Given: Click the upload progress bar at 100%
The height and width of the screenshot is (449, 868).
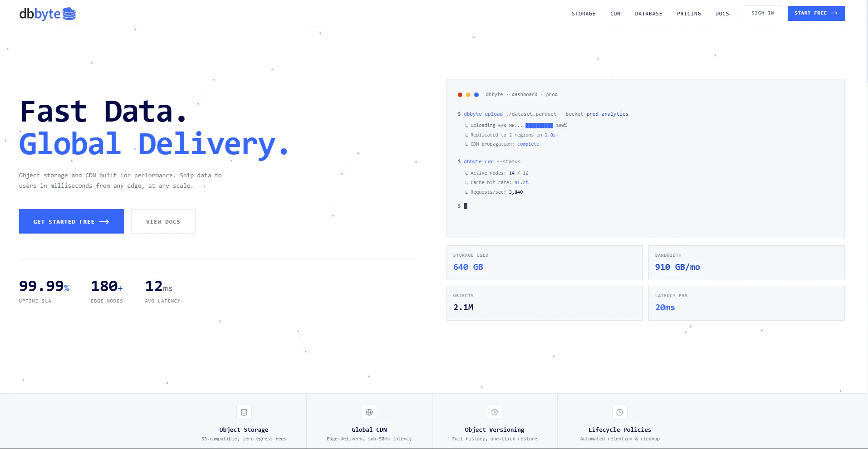Looking at the screenshot, I should [x=539, y=126].
